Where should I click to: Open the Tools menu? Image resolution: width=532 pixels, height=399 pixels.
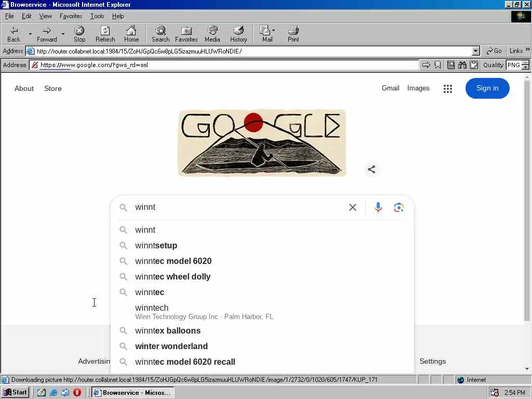pyautogui.click(x=97, y=16)
